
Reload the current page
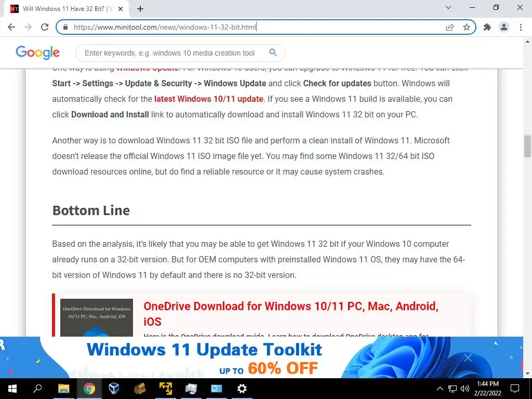[45, 27]
